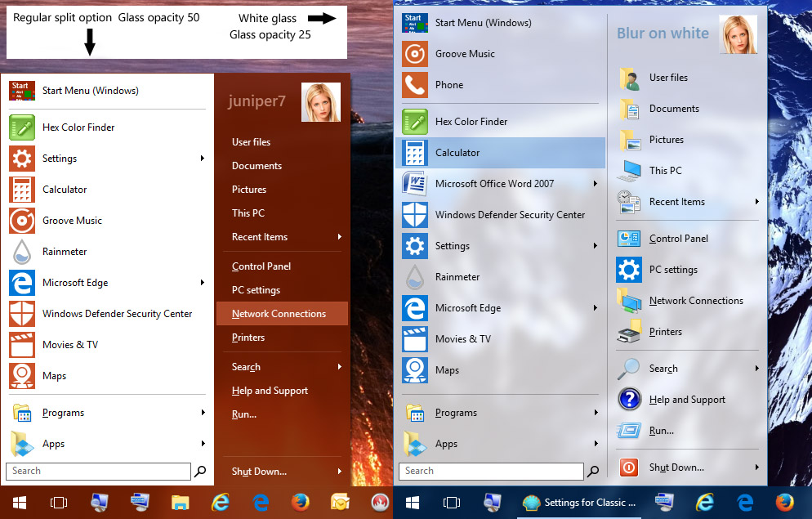Open Control Panel icon in right menu
Screen dimensions: 812x519
pyautogui.click(x=629, y=239)
